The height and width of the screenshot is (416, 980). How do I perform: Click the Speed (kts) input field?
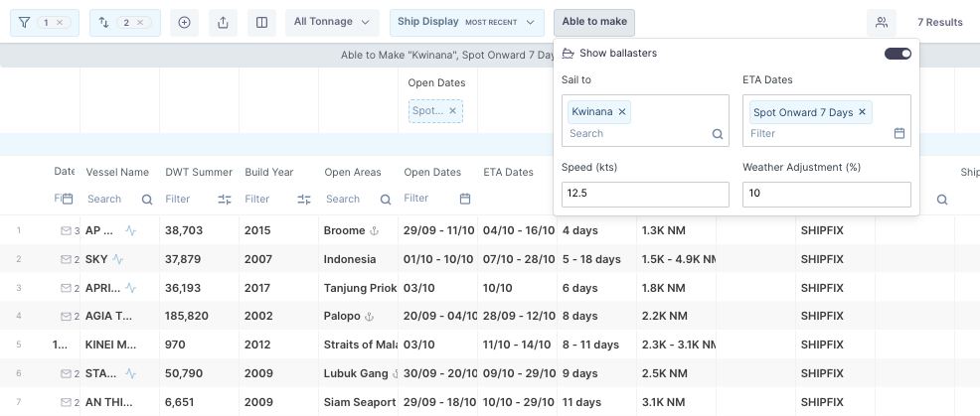pyautogui.click(x=644, y=194)
